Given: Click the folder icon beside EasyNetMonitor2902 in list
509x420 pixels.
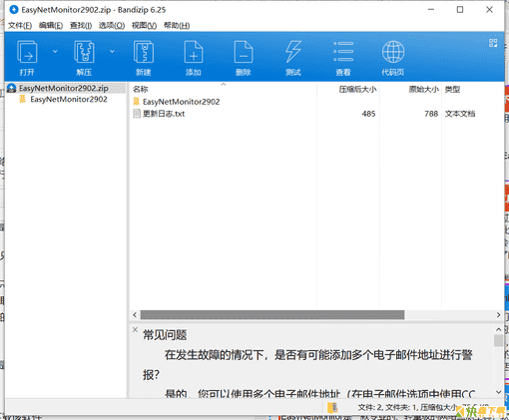Looking at the screenshot, I should [137, 101].
